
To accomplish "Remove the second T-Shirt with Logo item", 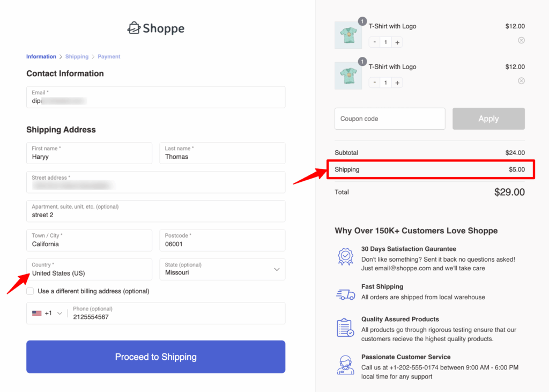I will [x=521, y=81].
